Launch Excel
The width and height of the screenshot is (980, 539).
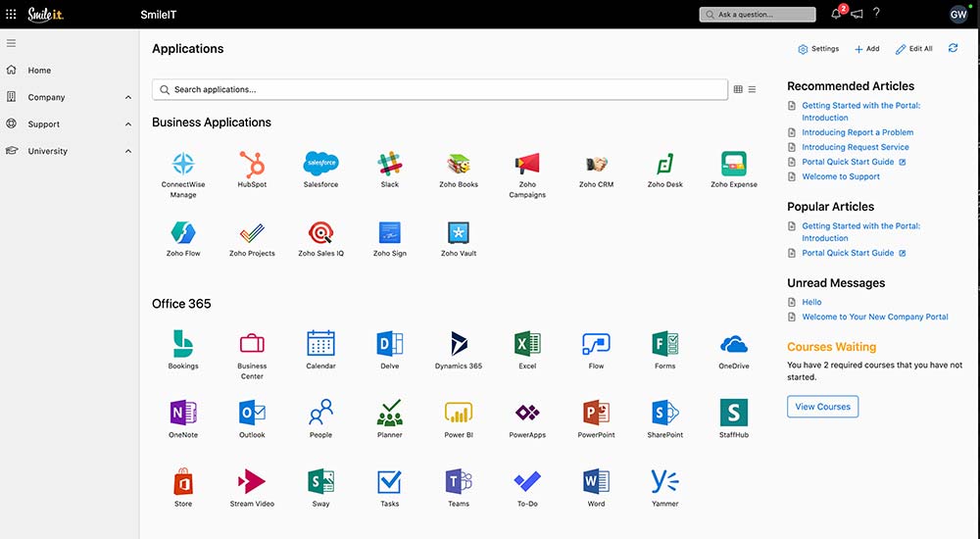click(x=527, y=344)
